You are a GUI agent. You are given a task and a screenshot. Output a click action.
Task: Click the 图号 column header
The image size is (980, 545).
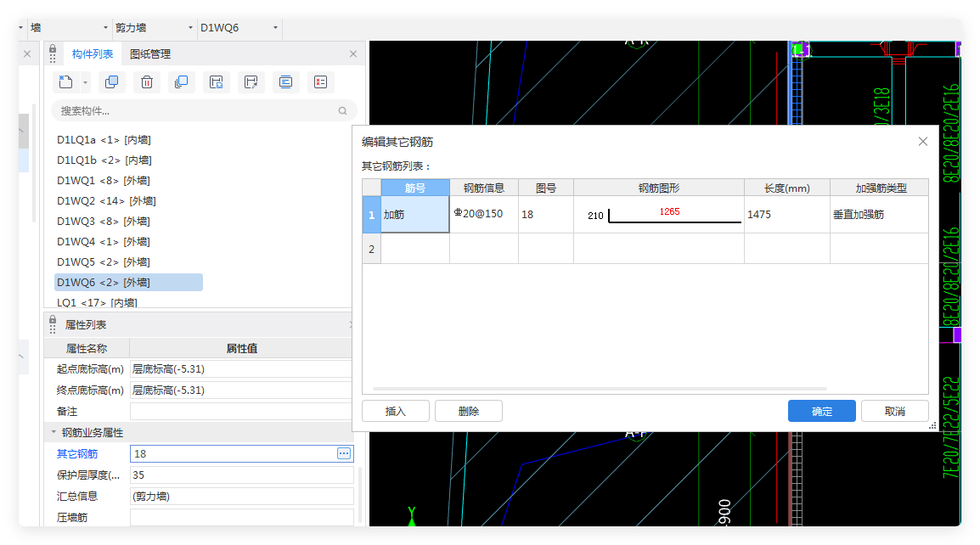click(546, 188)
